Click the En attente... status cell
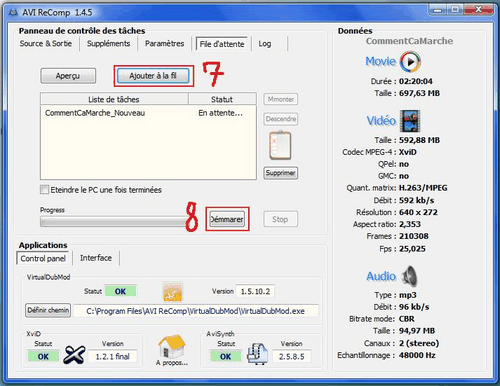The width and height of the screenshot is (500, 386). [220, 113]
